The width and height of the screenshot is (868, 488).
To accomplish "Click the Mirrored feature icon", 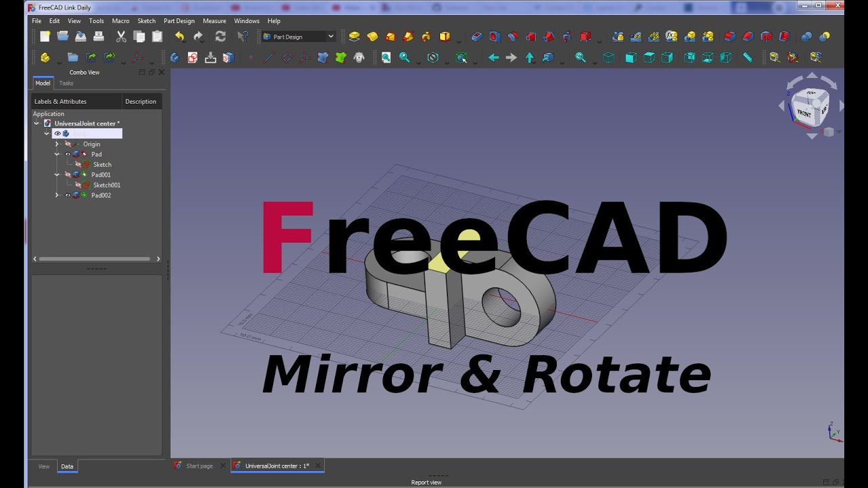I will tap(617, 37).
